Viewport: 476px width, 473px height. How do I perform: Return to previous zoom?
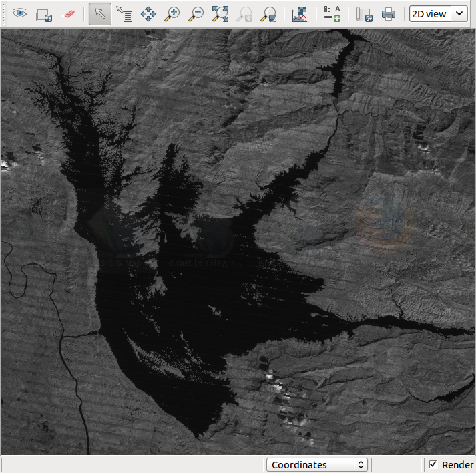(x=244, y=14)
